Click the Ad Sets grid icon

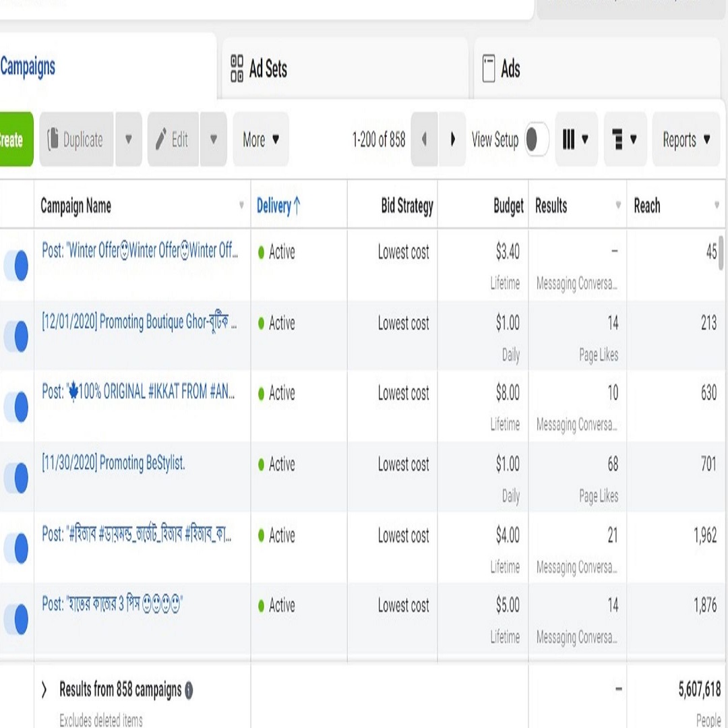237,68
